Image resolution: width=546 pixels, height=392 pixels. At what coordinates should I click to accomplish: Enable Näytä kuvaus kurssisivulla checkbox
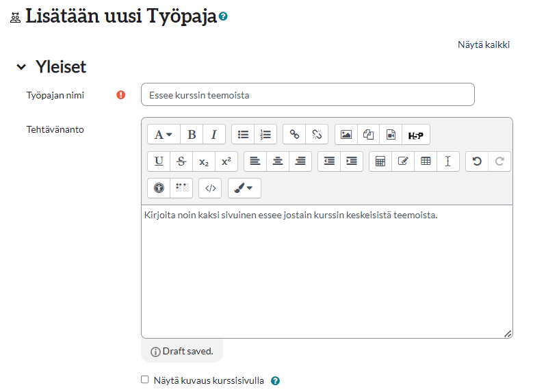point(144,380)
